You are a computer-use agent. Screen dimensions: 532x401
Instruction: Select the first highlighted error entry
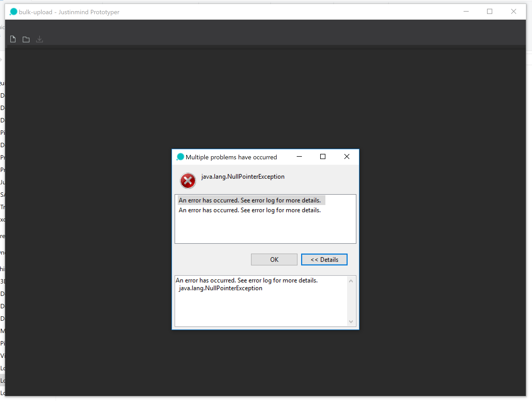click(249, 200)
